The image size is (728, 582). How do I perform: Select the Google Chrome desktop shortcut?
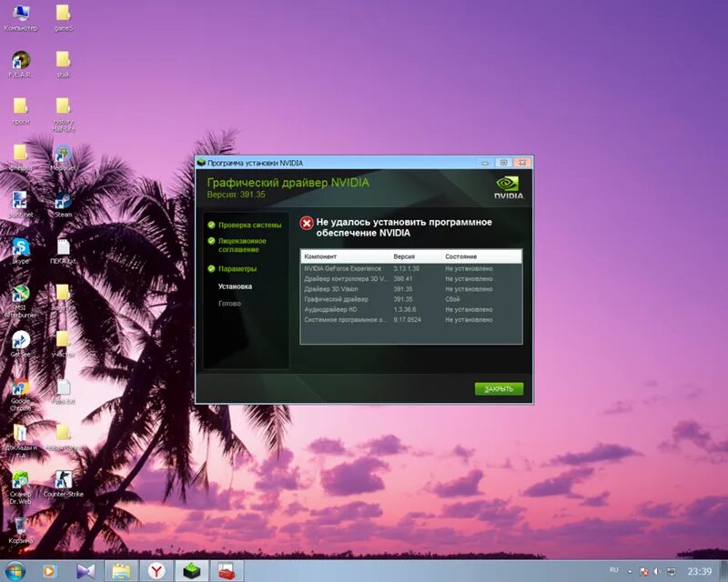[x=20, y=395]
